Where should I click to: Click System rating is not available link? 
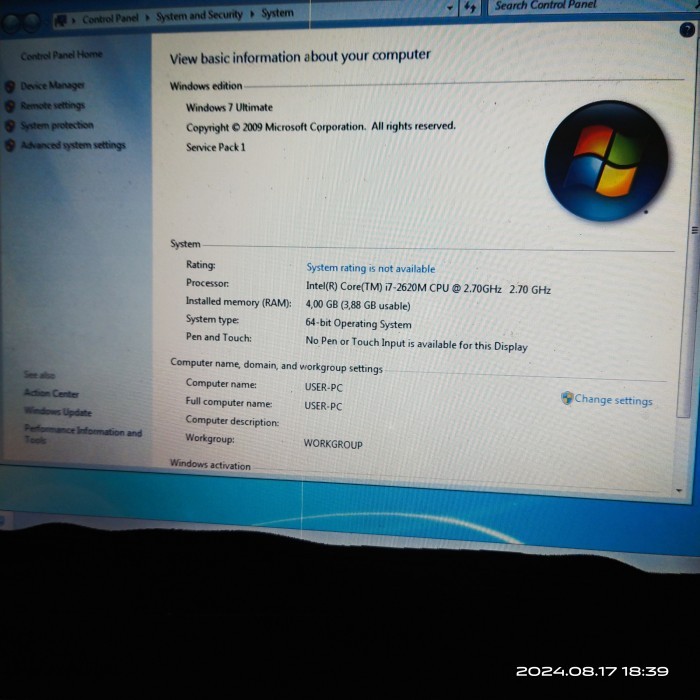370,268
